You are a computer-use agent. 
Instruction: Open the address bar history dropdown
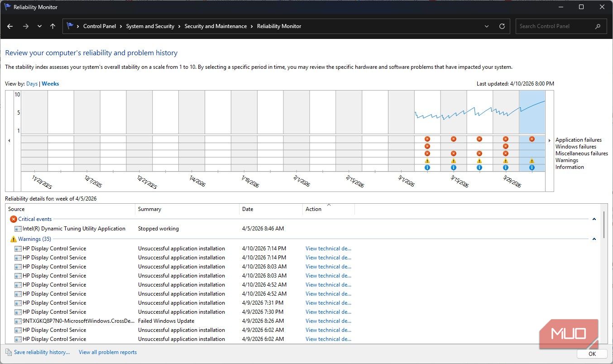point(487,26)
